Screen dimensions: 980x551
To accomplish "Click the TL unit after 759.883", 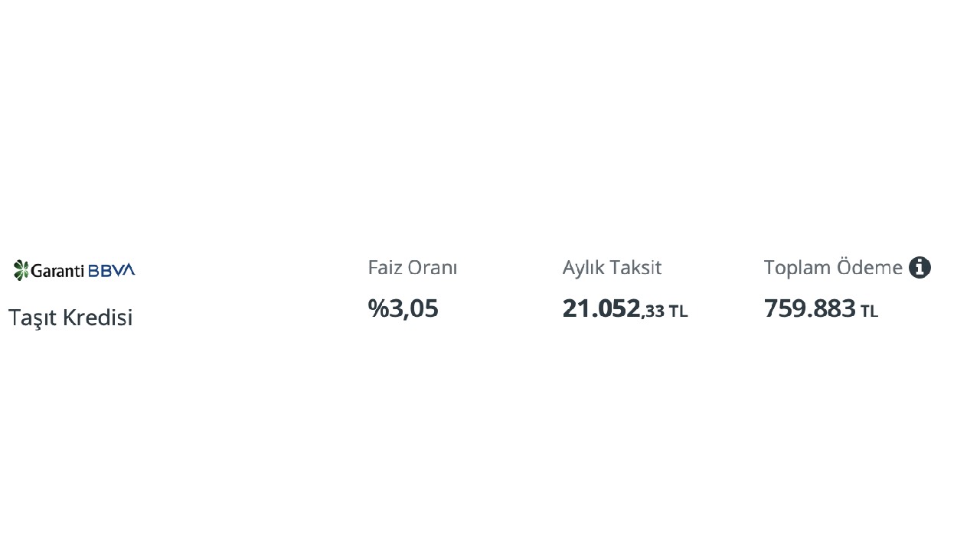I will coord(869,311).
